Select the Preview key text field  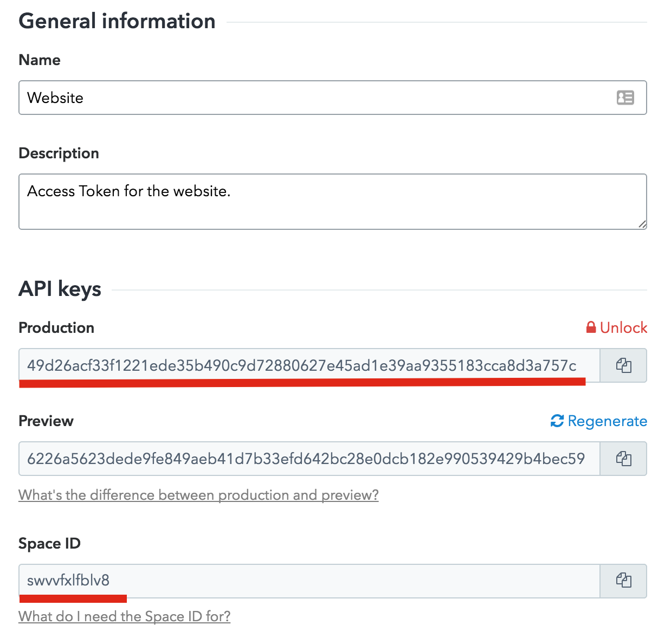309,459
